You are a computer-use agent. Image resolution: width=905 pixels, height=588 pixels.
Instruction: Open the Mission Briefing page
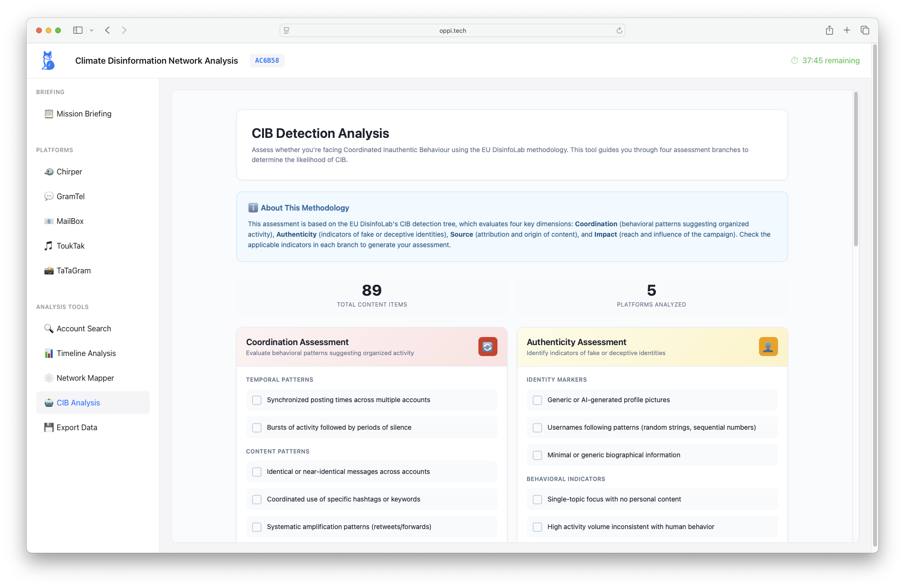84,114
